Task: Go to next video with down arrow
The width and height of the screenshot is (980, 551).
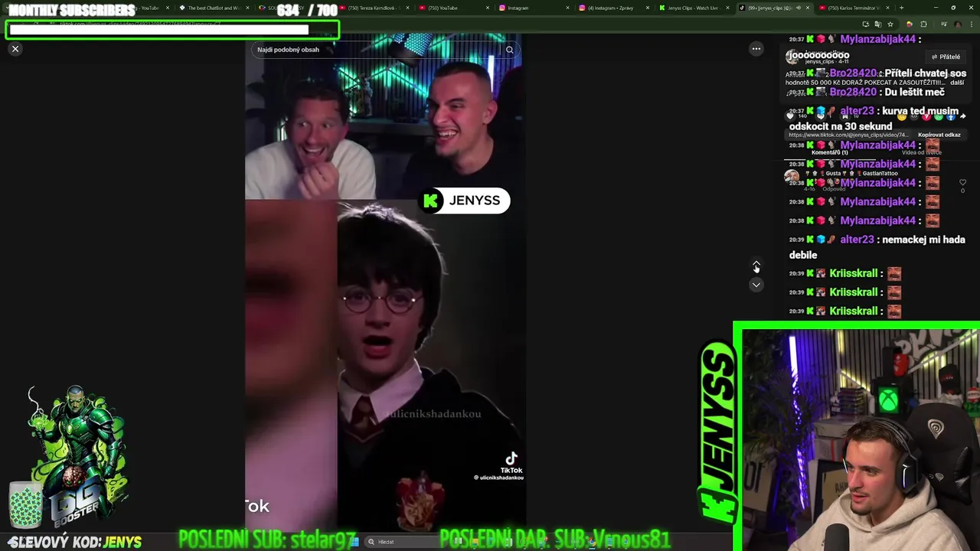Action: tap(756, 285)
